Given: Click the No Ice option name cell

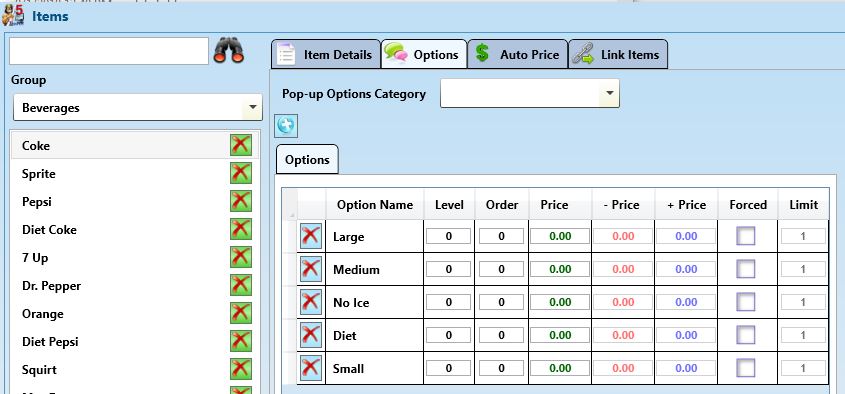Looking at the screenshot, I should (x=375, y=302).
